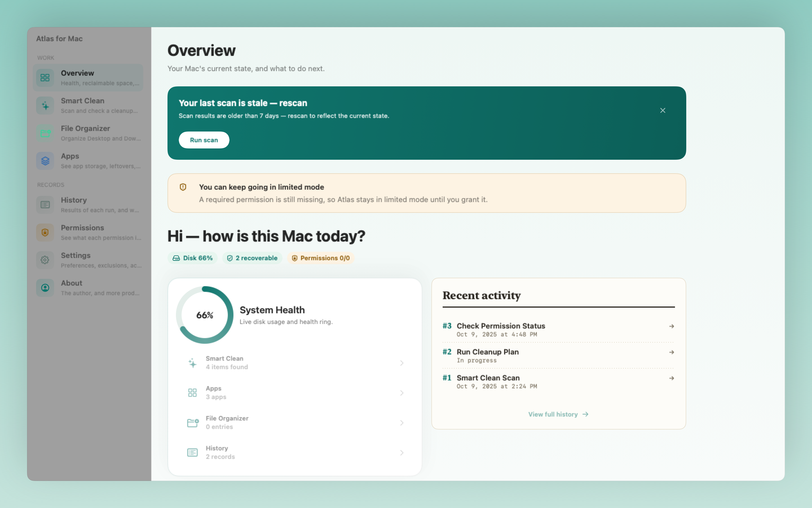Click "Oct 9, 2025 at 4:48 PM" timestamp
Viewport: 812px width, 508px height.
497,334
